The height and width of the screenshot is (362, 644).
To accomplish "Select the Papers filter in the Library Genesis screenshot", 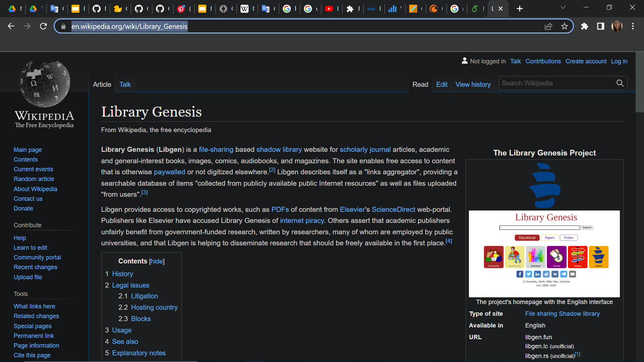I will pos(550,237).
